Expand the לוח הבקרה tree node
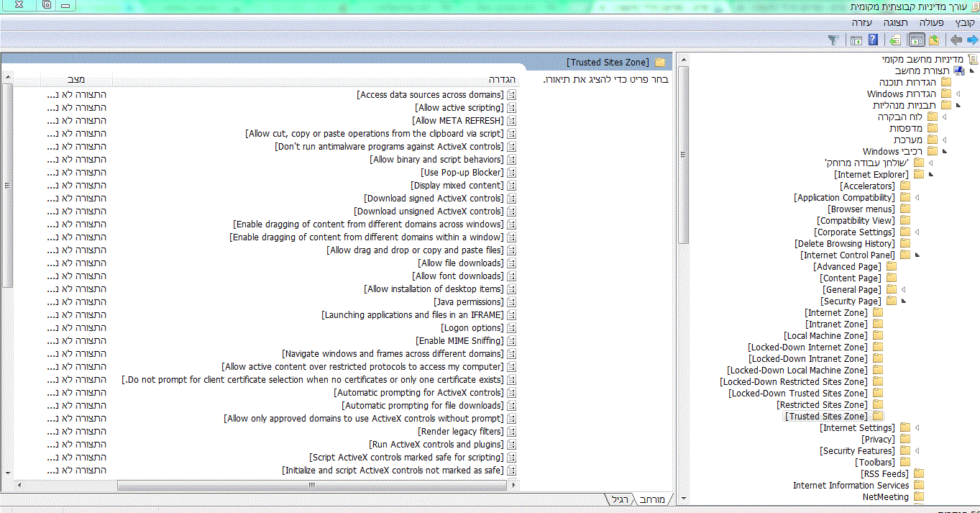The image size is (980, 513). point(945,117)
